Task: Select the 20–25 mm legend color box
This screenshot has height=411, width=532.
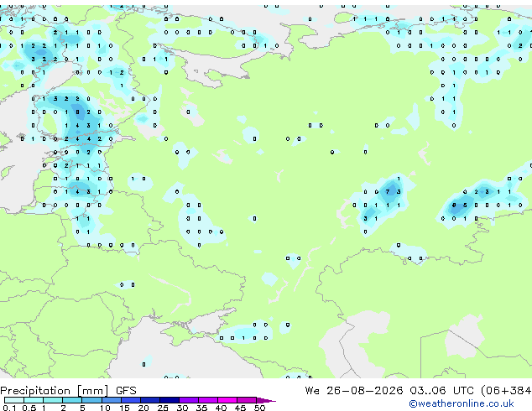Action: (x=149, y=400)
